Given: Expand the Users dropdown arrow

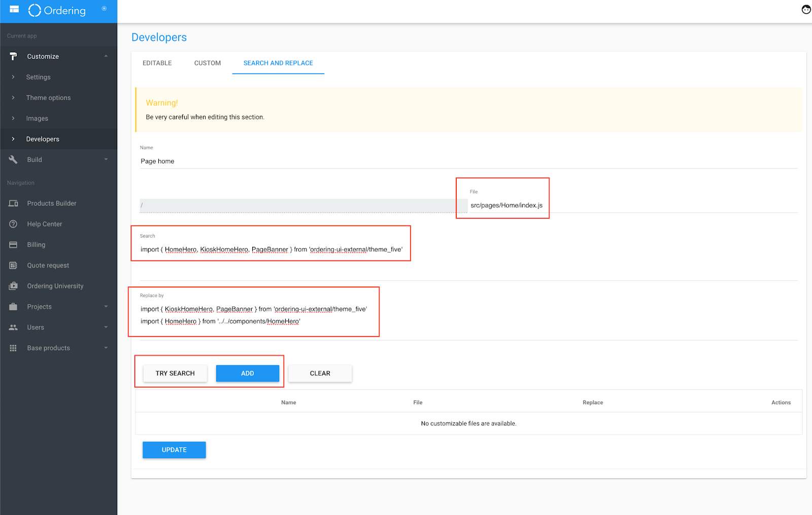Looking at the screenshot, I should 106,328.
